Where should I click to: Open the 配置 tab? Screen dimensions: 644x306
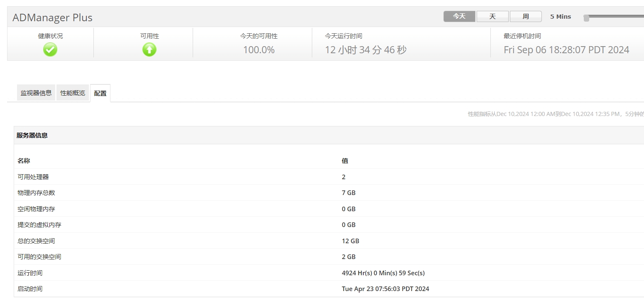coord(100,93)
